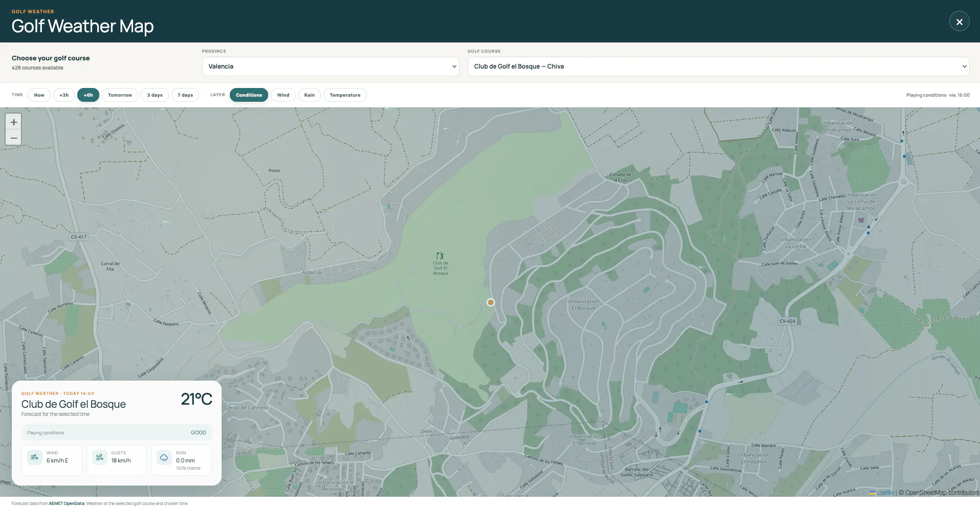Switch to the Wind layer

pyautogui.click(x=283, y=95)
